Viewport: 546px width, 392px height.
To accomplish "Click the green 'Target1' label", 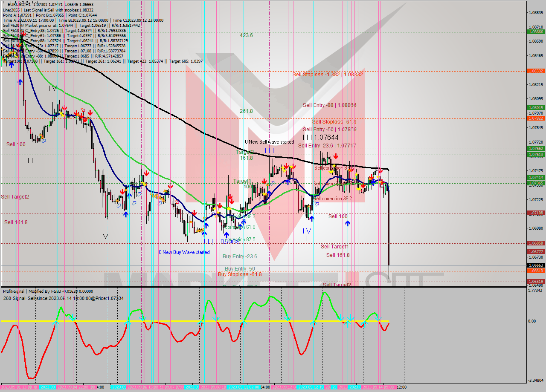I will (242, 181).
